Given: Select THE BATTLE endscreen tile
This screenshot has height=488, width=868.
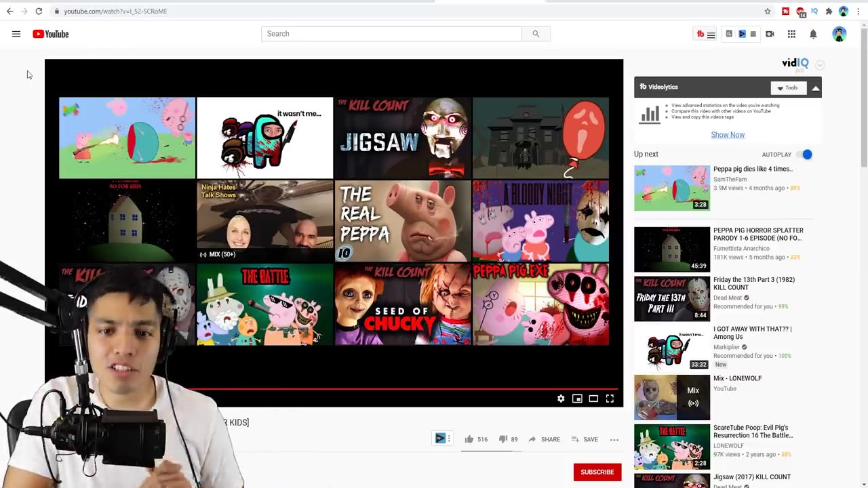Looking at the screenshot, I should pyautogui.click(x=265, y=304).
